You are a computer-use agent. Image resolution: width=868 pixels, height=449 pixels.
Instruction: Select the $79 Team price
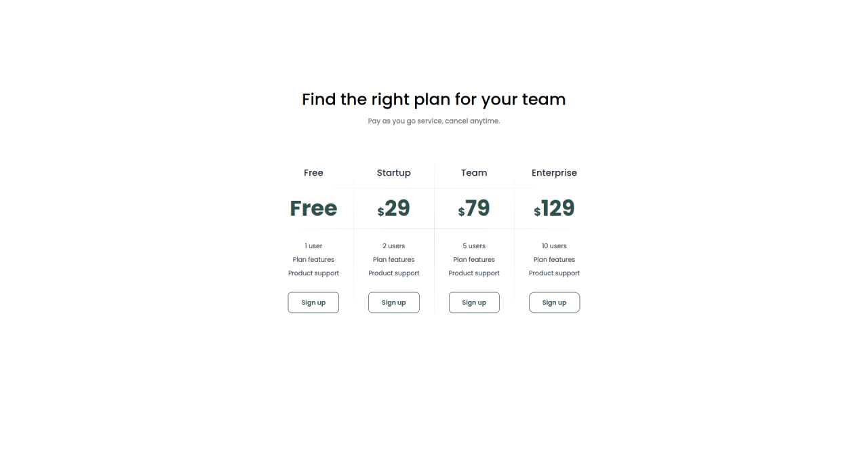point(474,208)
